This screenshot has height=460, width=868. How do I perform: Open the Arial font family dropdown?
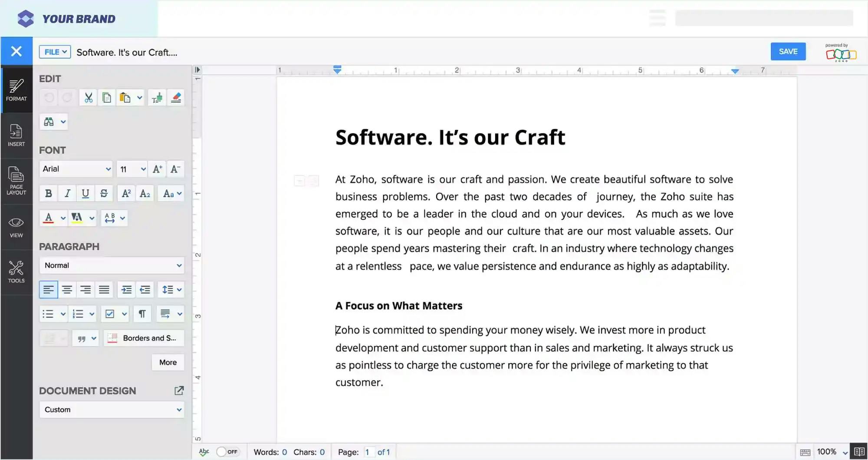coord(76,169)
